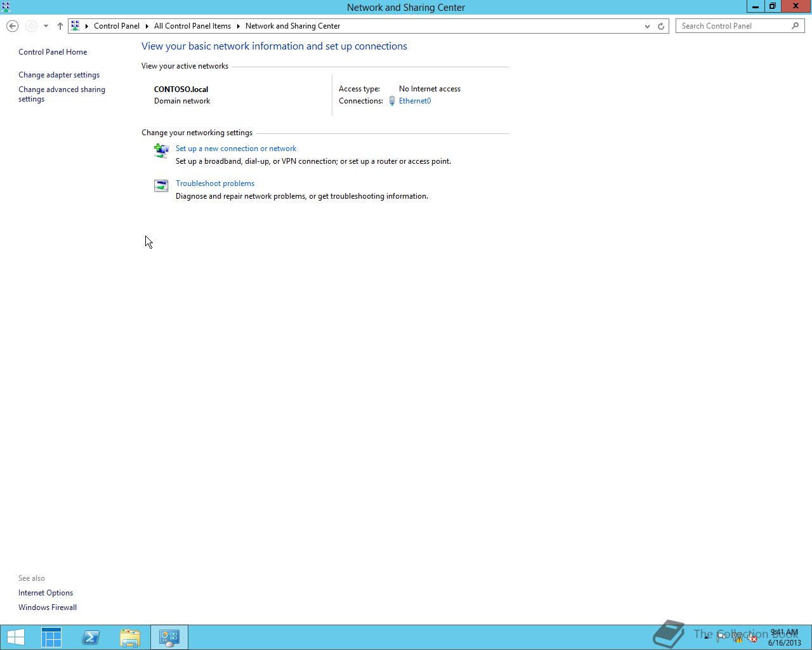Launch Windows PowerShell from taskbar

tap(91, 637)
